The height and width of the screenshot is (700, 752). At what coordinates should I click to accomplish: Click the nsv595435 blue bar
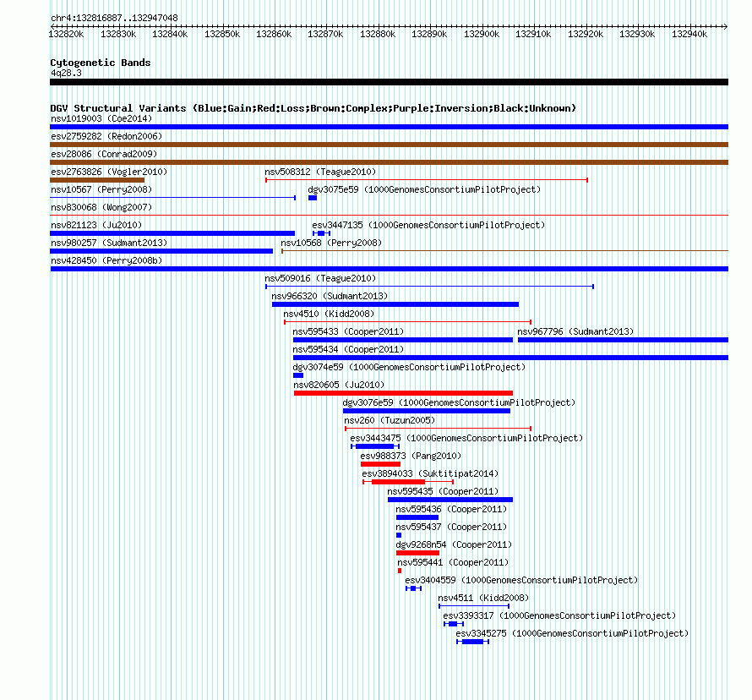click(450, 500)
